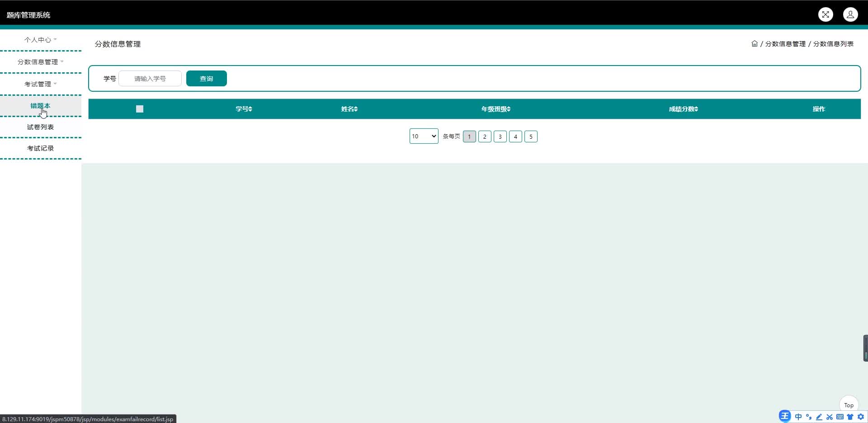Open the 考试记录 menu item

coord(41,148)
